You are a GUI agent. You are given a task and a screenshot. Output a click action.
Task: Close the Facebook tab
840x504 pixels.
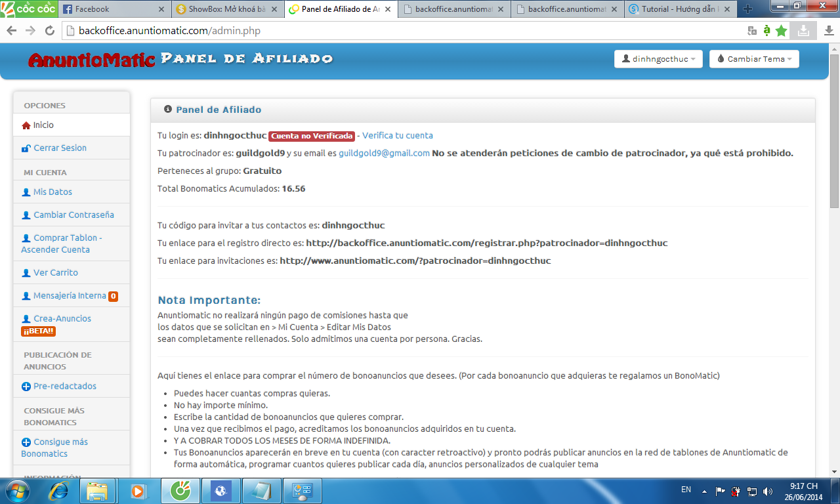click(162, 9)
